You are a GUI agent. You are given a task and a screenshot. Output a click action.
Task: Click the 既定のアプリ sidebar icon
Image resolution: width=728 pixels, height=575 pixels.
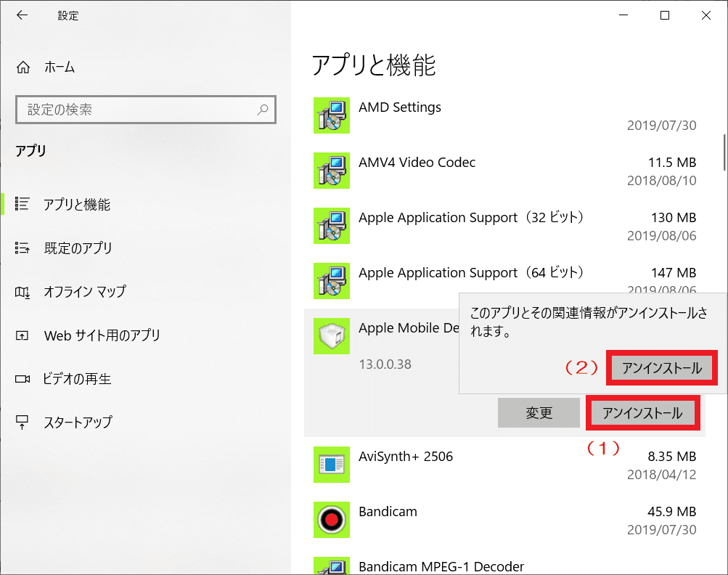click(x=23, y=248)
